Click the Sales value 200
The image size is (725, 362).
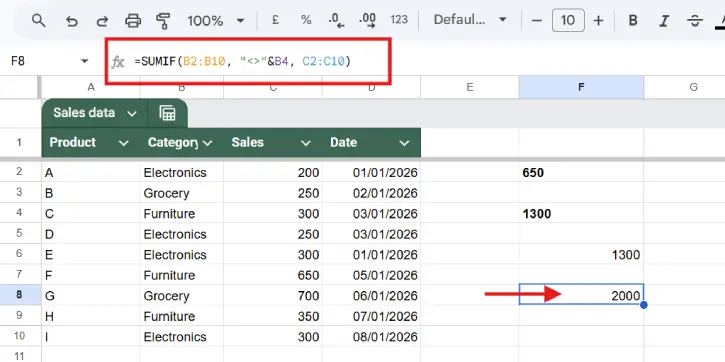[273, 172]
